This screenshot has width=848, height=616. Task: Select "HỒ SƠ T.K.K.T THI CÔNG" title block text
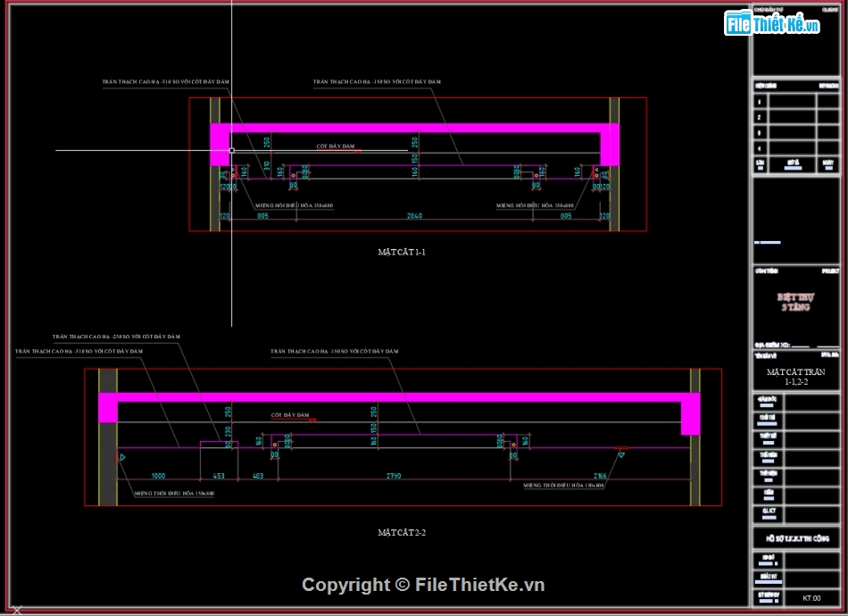pos(797,538)
